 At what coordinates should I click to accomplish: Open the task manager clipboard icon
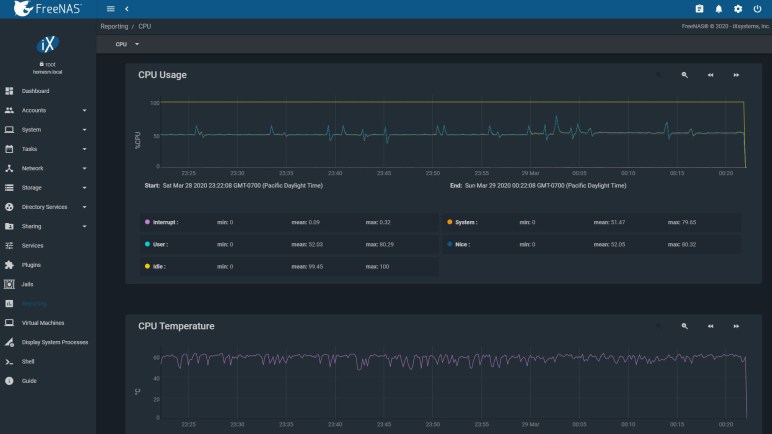pos(699,8)
